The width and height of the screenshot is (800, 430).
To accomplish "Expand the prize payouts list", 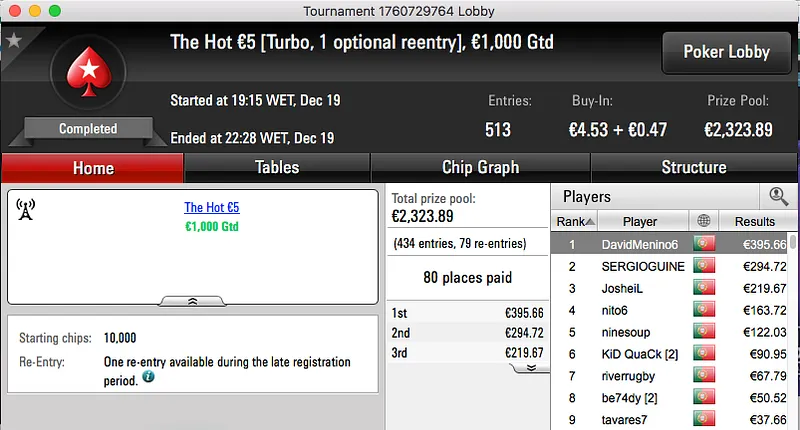I will (x=529, y=367).
